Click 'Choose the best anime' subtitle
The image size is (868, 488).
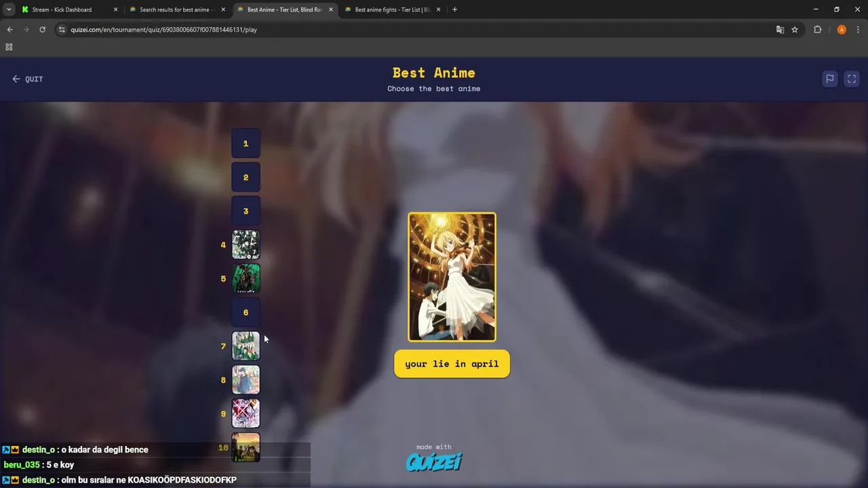pyautogui.click(x=434, y=89)
